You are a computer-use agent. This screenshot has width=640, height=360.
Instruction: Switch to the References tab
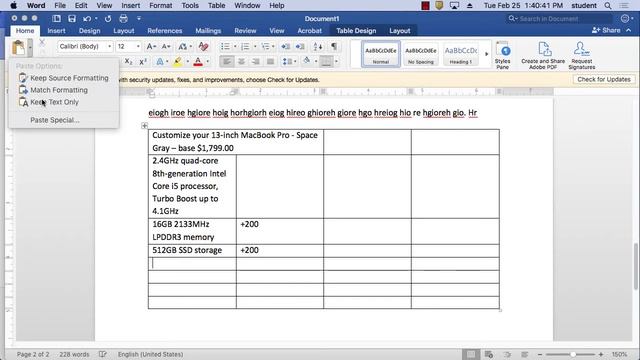[164, 31]
